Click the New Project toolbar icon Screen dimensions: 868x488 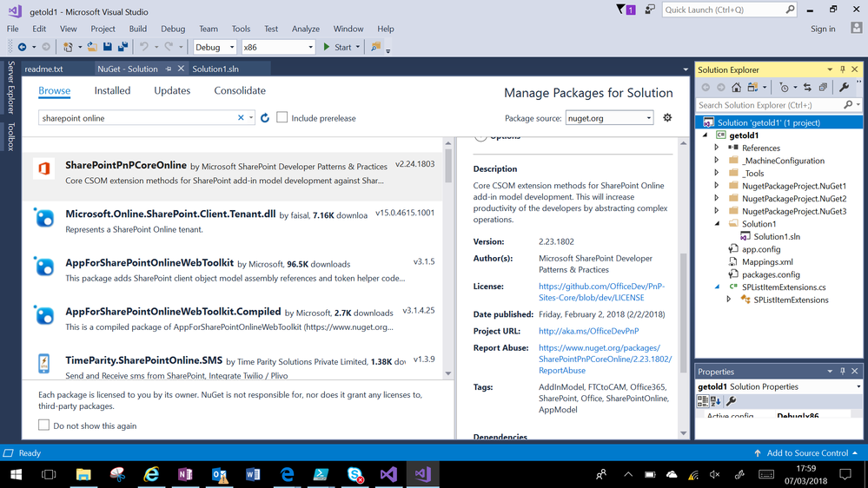pos(68,47)
